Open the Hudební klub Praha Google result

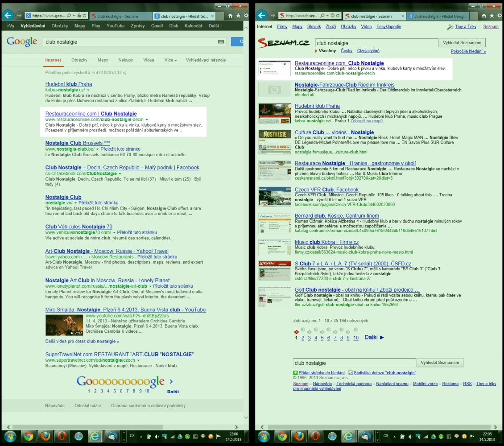tap(69, 84)
